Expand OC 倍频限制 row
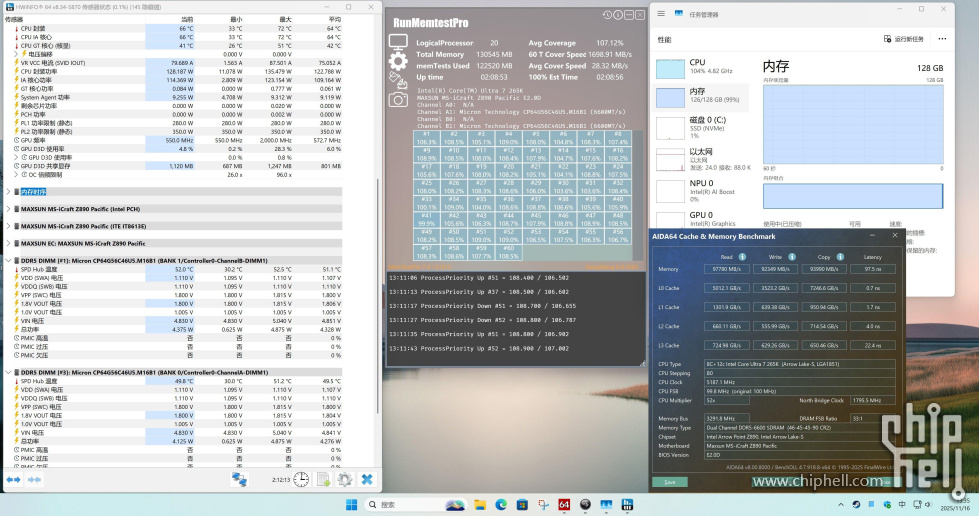Image resolution: width=979 pixels, height=516 pixels. coord(17,175)
